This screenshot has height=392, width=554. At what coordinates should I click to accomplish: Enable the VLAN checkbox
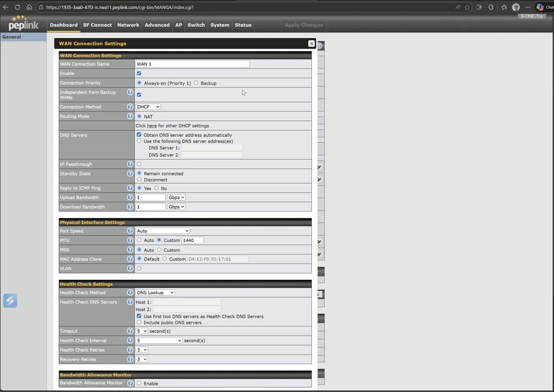(x=139, y=268)
